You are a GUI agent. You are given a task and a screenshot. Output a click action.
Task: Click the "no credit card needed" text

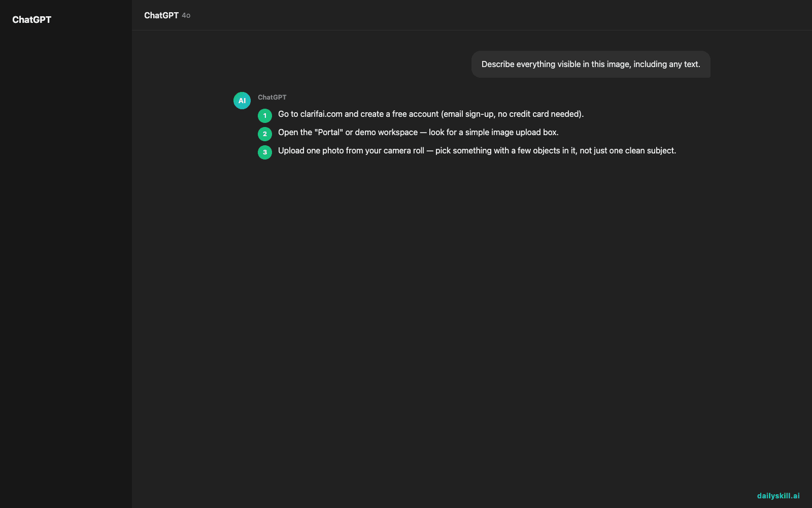click(539, 114)
